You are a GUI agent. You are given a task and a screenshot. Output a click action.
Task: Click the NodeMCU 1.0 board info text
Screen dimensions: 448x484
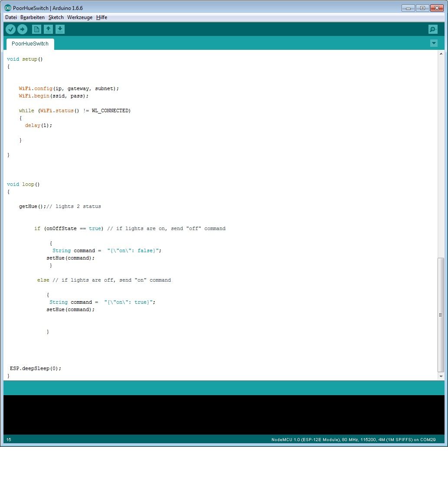pos(353,439)
